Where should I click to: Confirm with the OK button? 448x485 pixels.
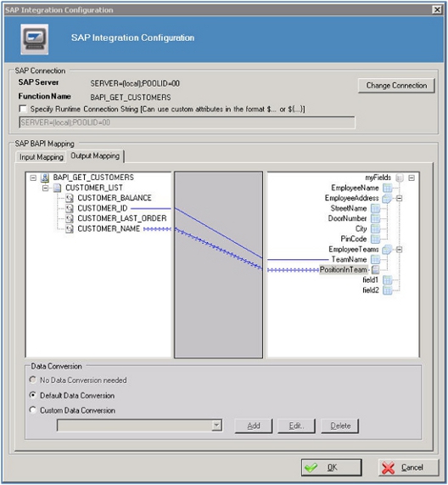click(331, 467)
